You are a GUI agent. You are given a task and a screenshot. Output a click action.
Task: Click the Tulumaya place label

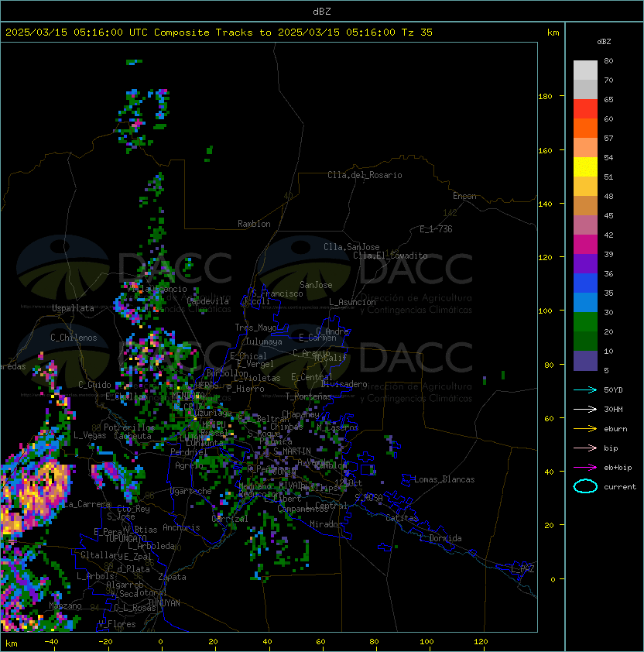[x=264, y=341]
